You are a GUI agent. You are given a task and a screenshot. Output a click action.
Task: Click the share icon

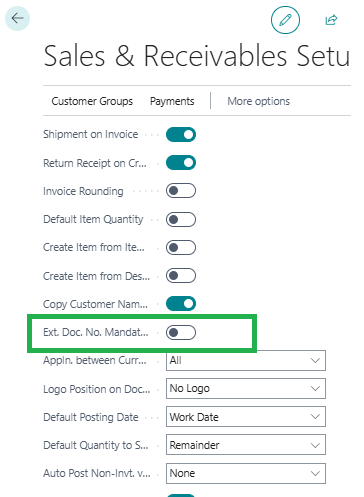pos(331,20)
